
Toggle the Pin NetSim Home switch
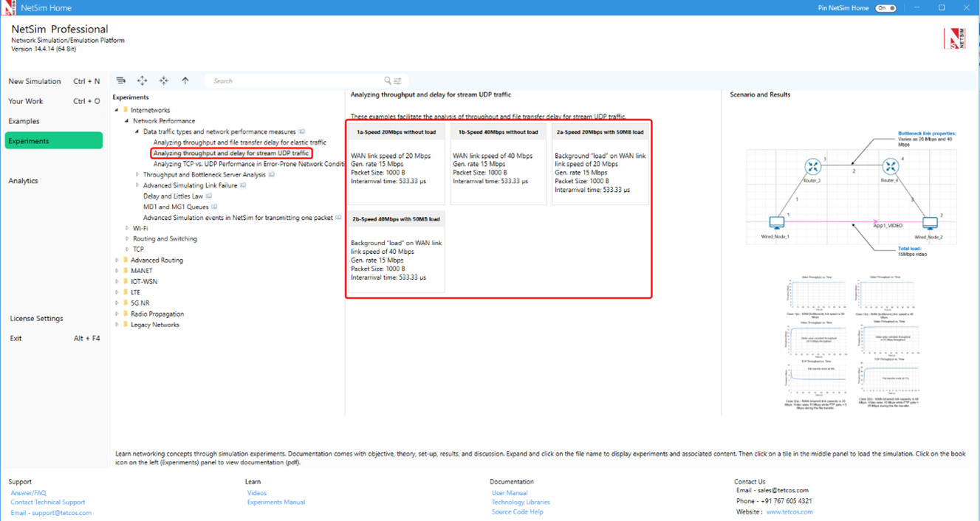click(x=885, y=8)
